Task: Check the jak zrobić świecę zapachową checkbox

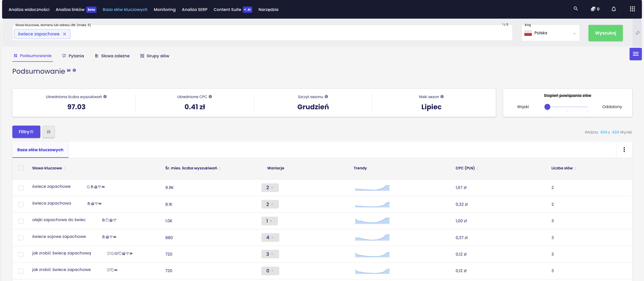Action: coord(21,254)
